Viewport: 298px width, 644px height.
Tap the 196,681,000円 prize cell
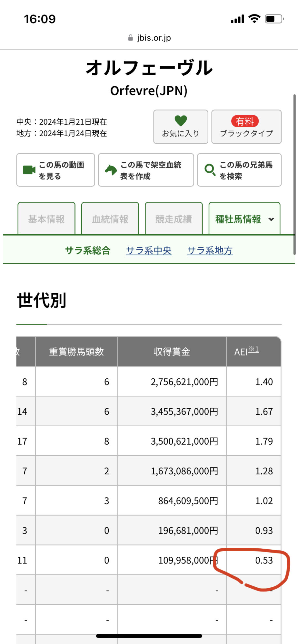coord(172,530)
